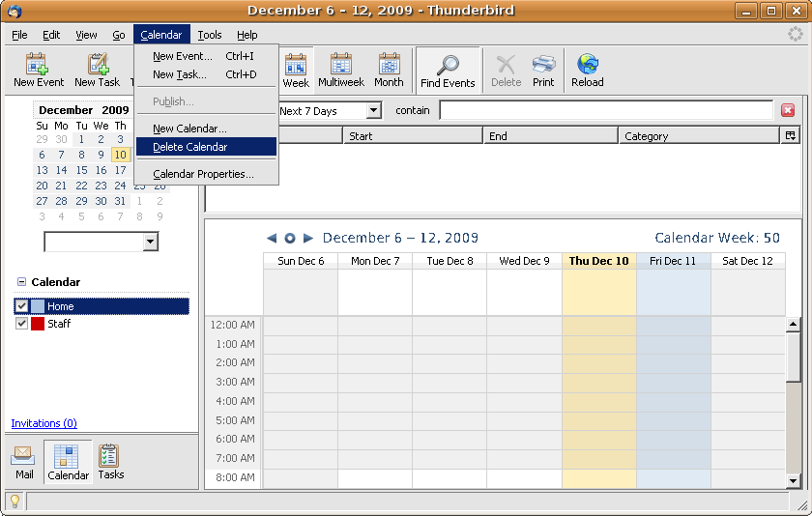Open Mail mode icon
This screenshot has width=812, height=516.
pyautogui.click(x=23, y=455)
